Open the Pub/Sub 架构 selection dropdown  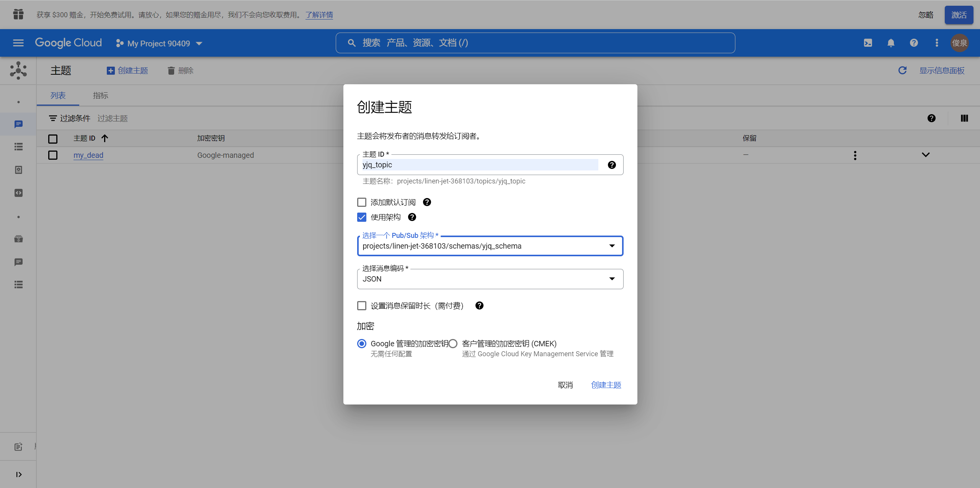pyautogui.click(x=490, y=246)
